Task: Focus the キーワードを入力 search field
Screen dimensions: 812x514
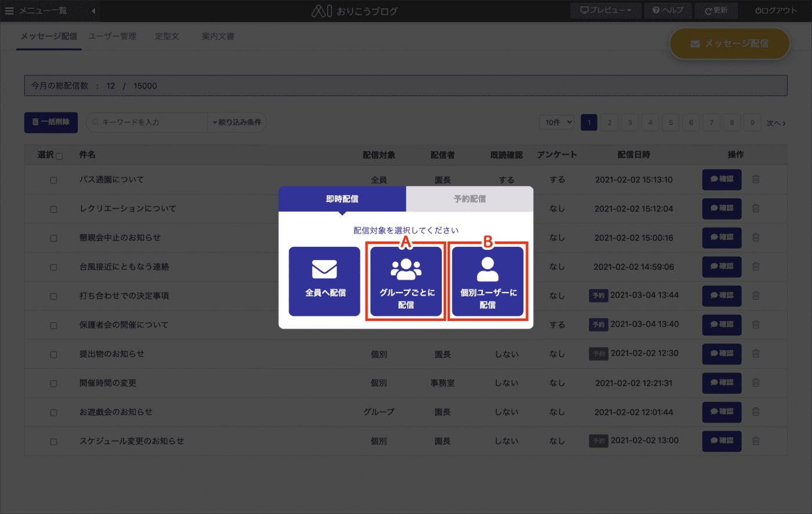Action: click(147, 122)
